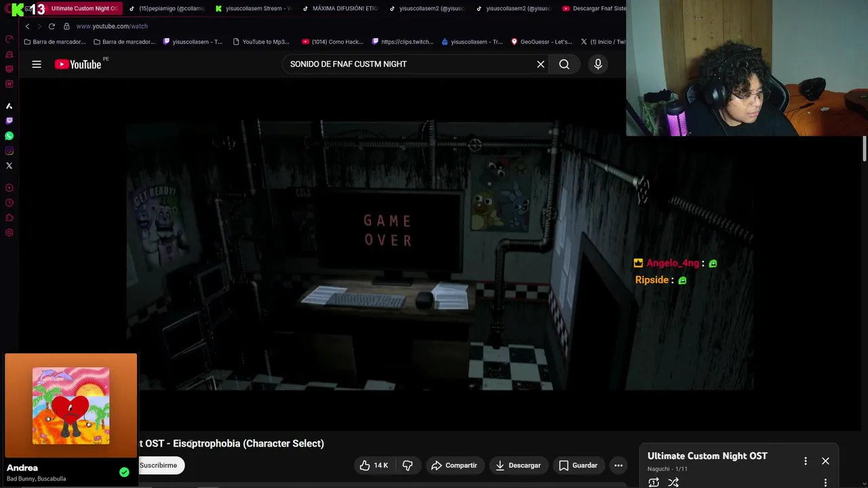The image size is (868, 488).
Task: Open Twitch from the browser sidebar
Action: click(x=9, y=121)
